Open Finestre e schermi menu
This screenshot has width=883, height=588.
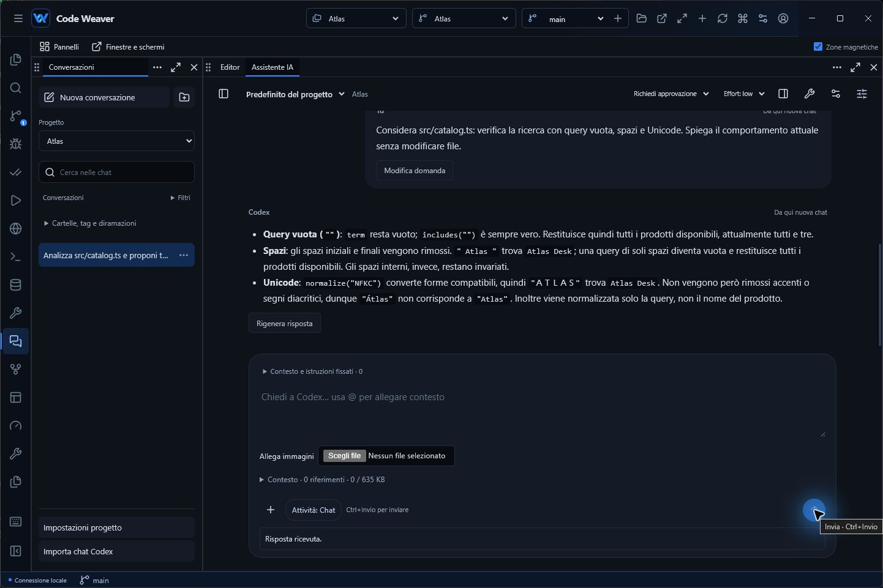128,47
